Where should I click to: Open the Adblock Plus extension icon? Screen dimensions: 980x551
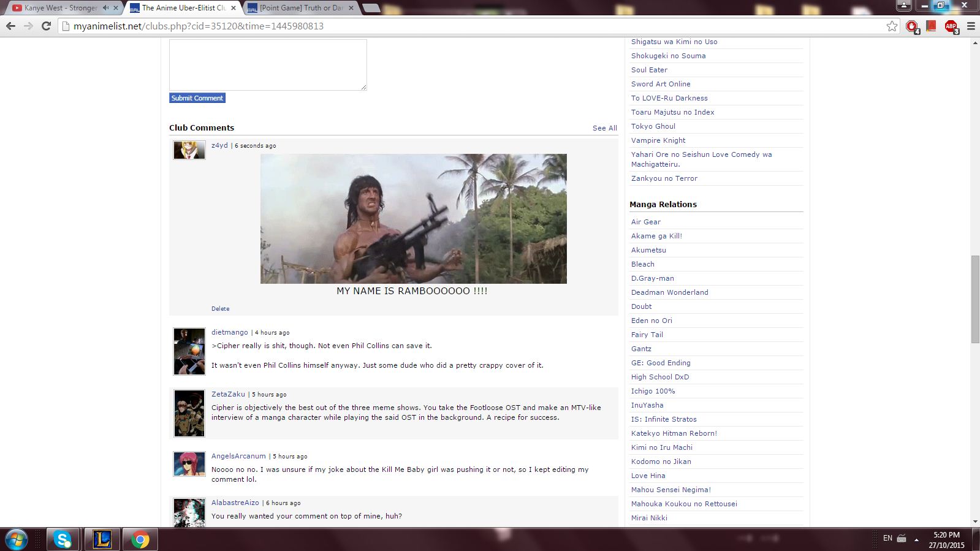tap(951, 26)
